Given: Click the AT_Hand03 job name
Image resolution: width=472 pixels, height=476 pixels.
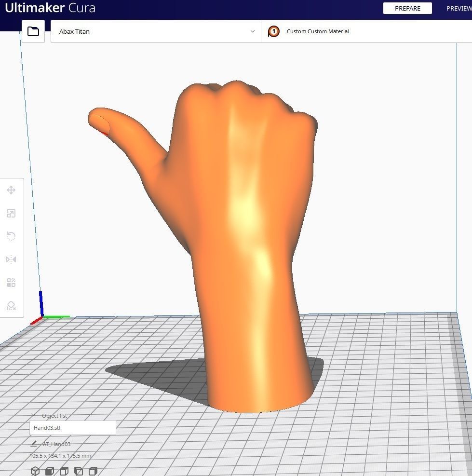Looking at the screenshot, I should pyautogui.click(x=56, y=444).
